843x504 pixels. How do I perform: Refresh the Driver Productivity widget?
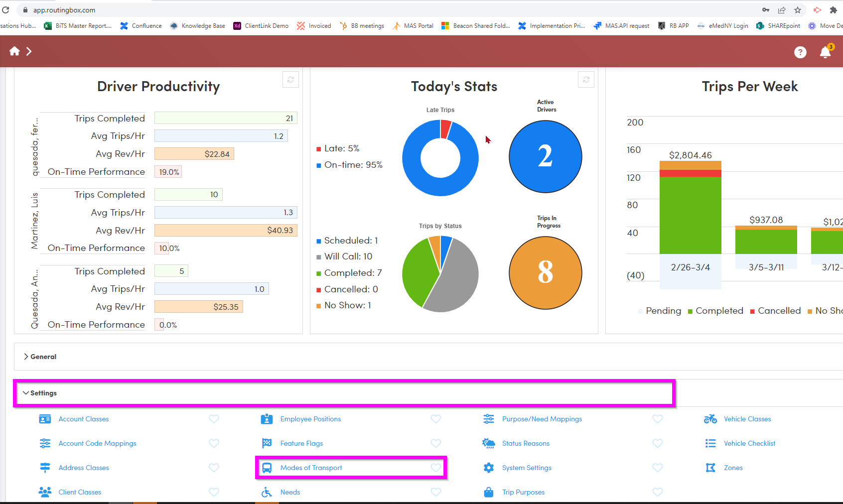290,80
